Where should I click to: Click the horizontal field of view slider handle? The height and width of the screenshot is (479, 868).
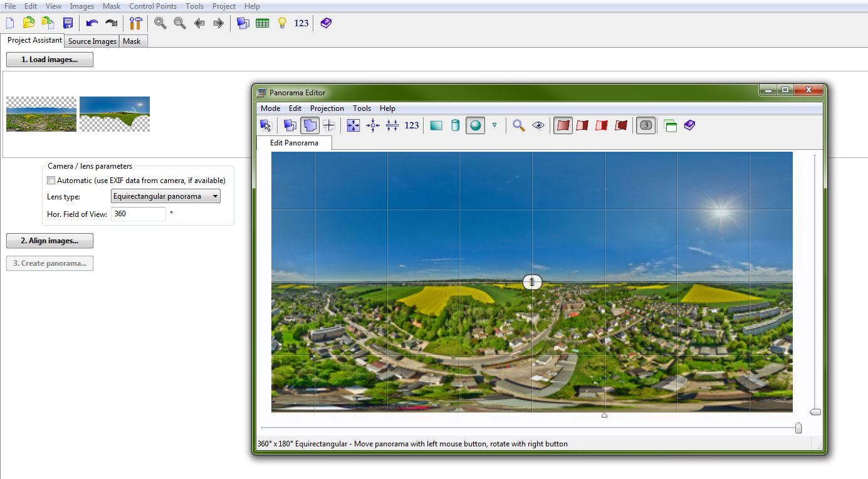point(798,428)
